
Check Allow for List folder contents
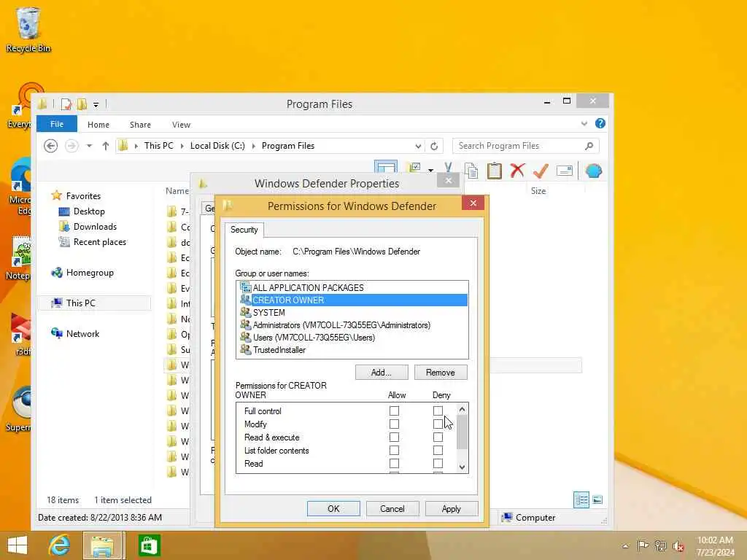394,450
